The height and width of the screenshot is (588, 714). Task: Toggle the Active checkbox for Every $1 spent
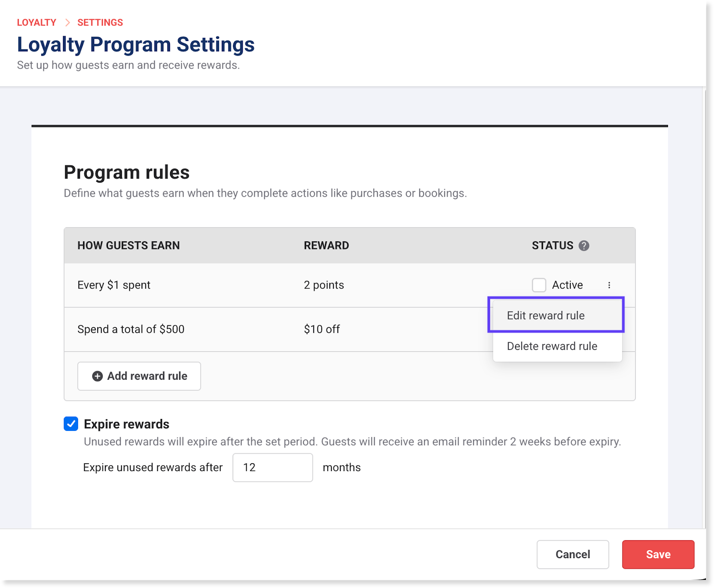(x=539, y=285)
